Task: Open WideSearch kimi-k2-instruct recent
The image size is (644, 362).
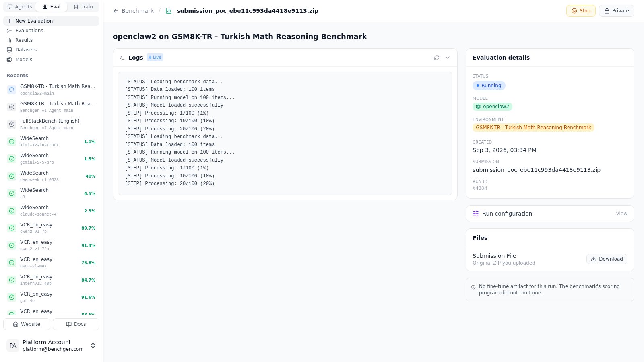Action: tap(51, 142)
